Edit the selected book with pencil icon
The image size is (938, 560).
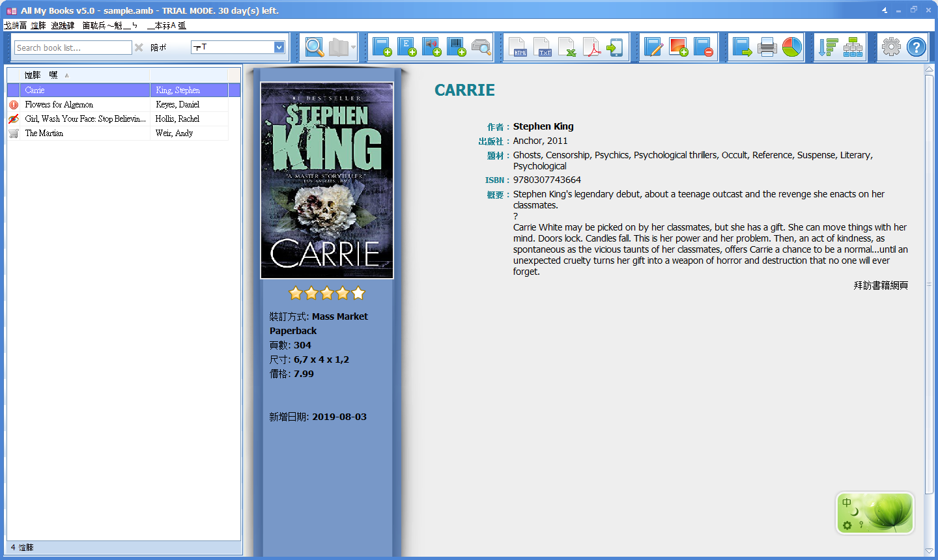pos(653,47)
